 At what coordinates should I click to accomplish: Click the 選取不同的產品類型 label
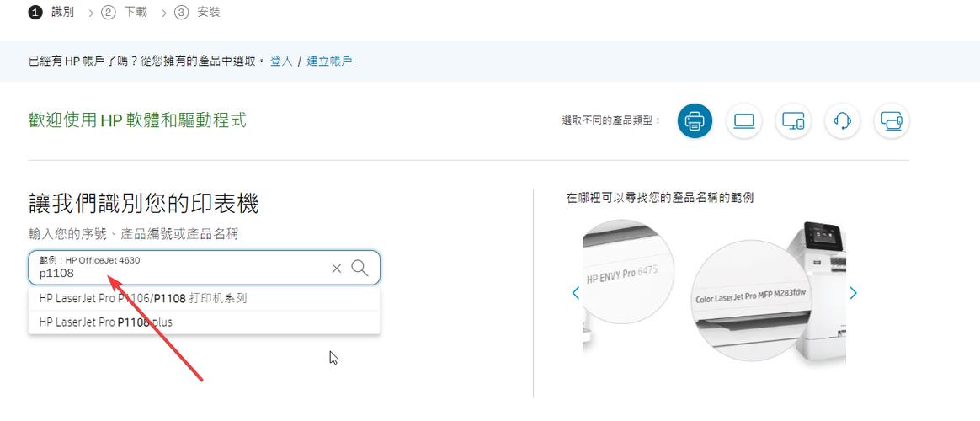pyautogui.click(x=610, y=120)
